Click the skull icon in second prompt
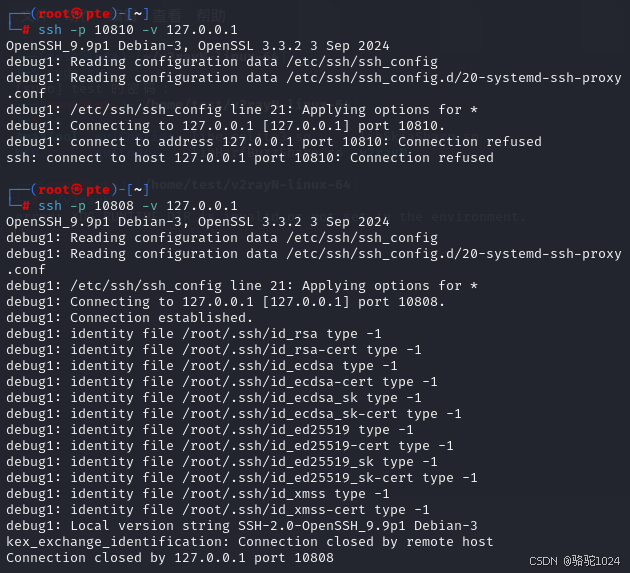Viewport: 630px width, 573px height. pyautogui.click(x=77, y=190)
